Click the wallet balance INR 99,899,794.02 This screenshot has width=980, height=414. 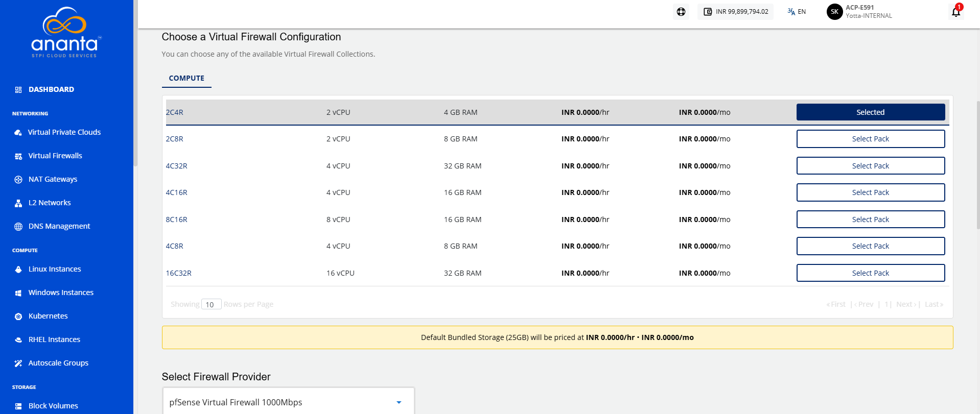pyautogui.click(x=735, y=12)
